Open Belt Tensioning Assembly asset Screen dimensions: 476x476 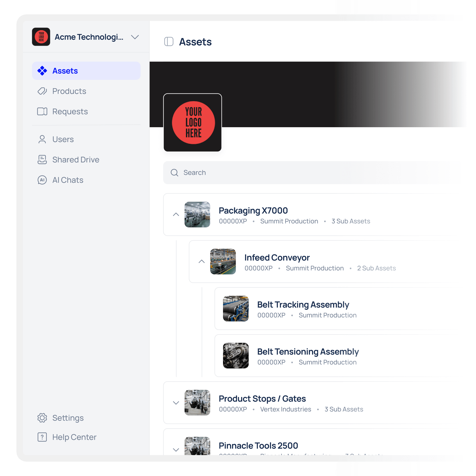[308, 352]
